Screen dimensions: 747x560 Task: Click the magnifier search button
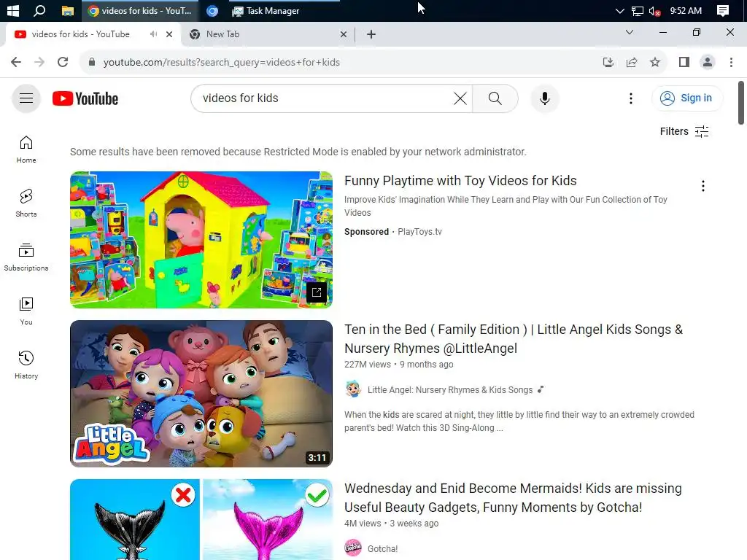tap(495, 98)
